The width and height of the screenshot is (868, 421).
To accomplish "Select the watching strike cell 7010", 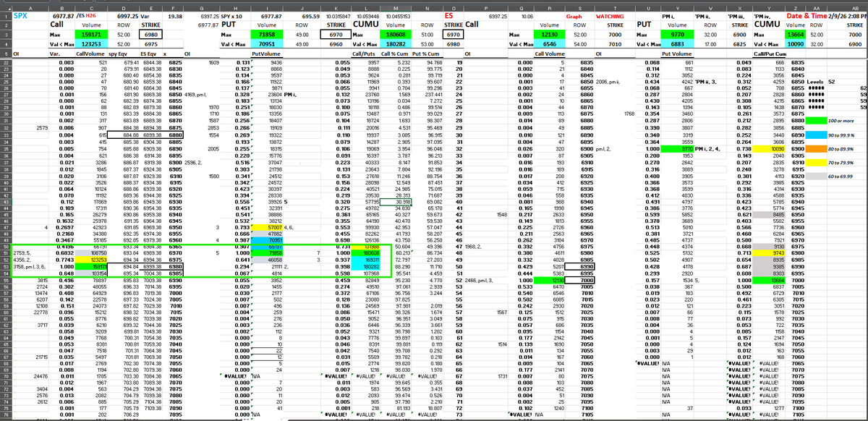I will (x=613, y=44).
